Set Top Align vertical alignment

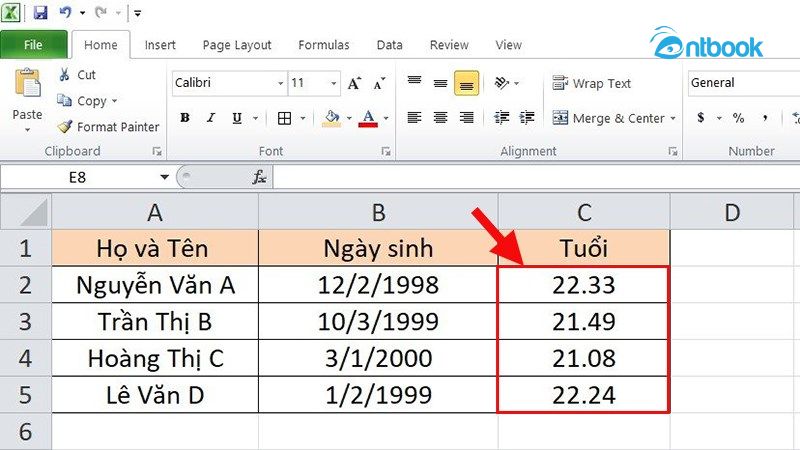coord(414,83)
